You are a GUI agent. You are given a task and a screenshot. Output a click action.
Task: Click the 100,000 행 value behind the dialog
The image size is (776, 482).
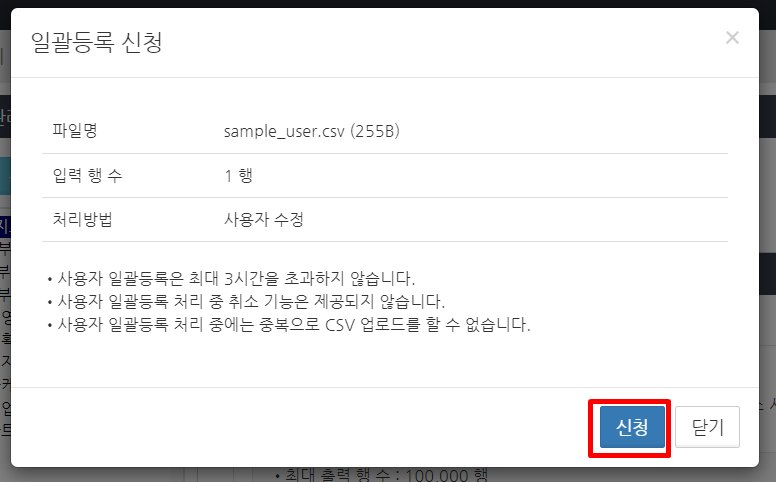tap(447, 475)
